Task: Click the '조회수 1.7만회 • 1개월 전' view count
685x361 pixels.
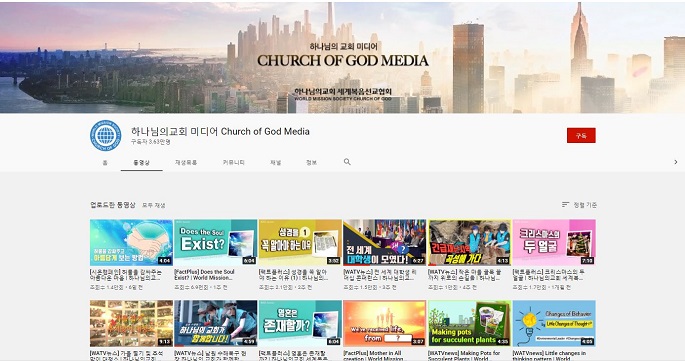Action: pyautogui.click(x=542, y=288)
